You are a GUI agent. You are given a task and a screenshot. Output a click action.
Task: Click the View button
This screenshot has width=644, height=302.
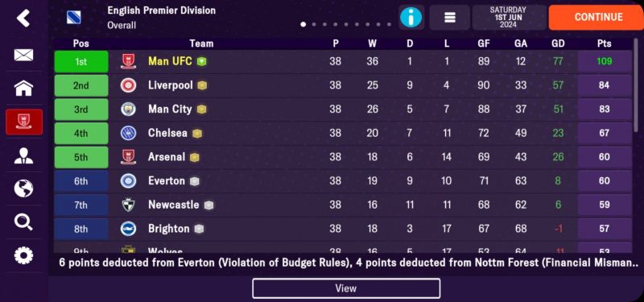point(346,288)
